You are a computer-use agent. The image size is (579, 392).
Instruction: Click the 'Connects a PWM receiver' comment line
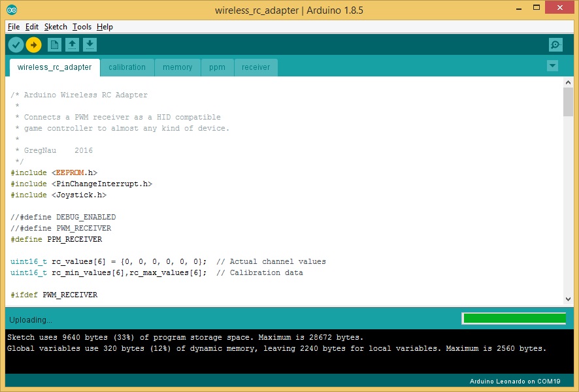118,117
